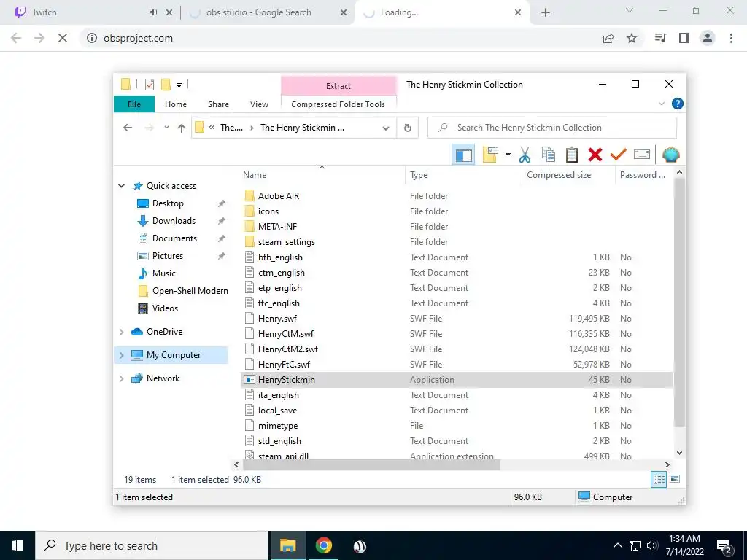Click the Cut scissors toolbar icon

[x=525, y=155]
